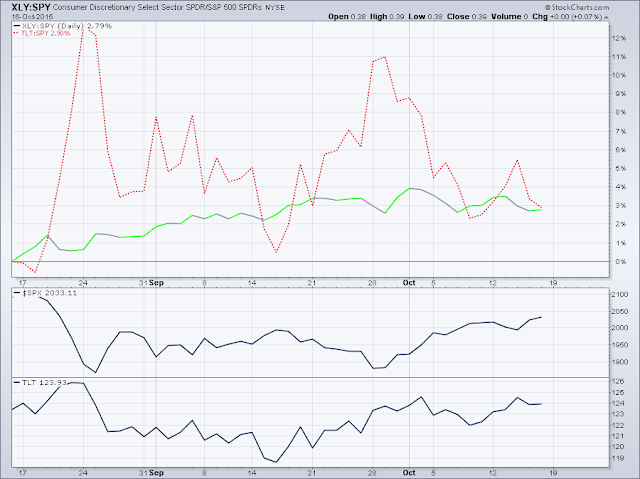Image resolution: width=640 pixels, height=479 pixels.
Task: Click the 1950 label on the $SPX axis
Action: click(620, 345)
